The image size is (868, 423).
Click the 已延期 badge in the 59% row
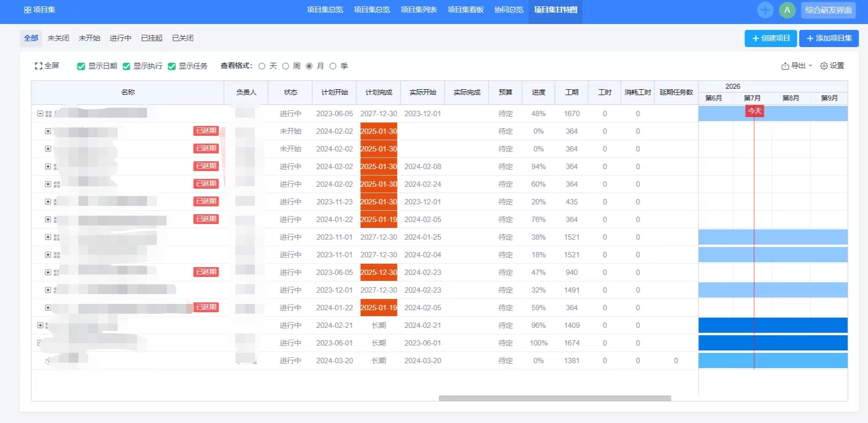tap(206, 307)
